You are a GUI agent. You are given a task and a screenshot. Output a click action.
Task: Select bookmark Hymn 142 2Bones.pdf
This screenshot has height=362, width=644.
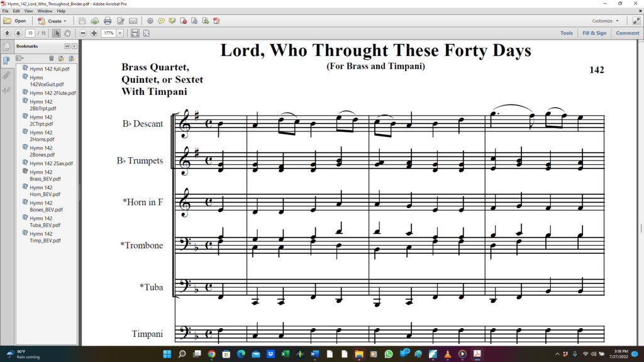tap(42, 151)
